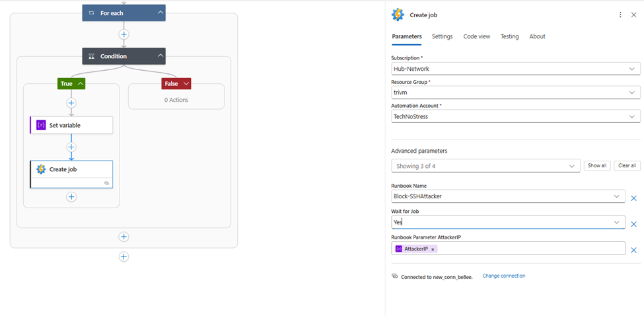Click the Runbook Parameter AttackerIP input field
The image size is (644, 316).
click(x=509, y=248)
